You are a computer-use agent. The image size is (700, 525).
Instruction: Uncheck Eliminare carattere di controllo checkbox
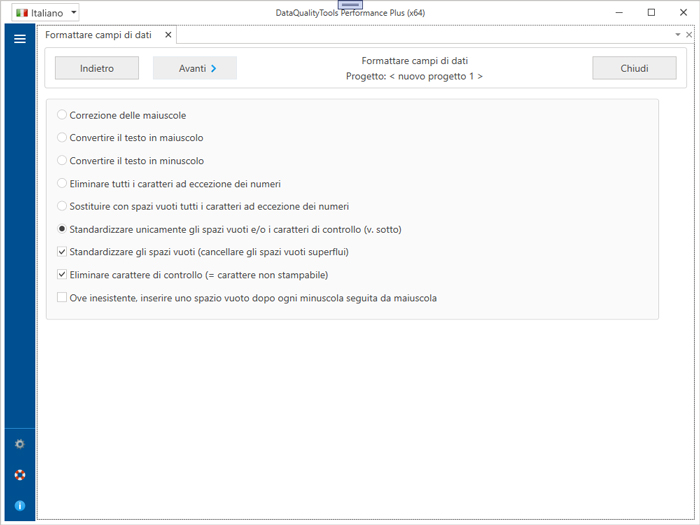(62, 275)
